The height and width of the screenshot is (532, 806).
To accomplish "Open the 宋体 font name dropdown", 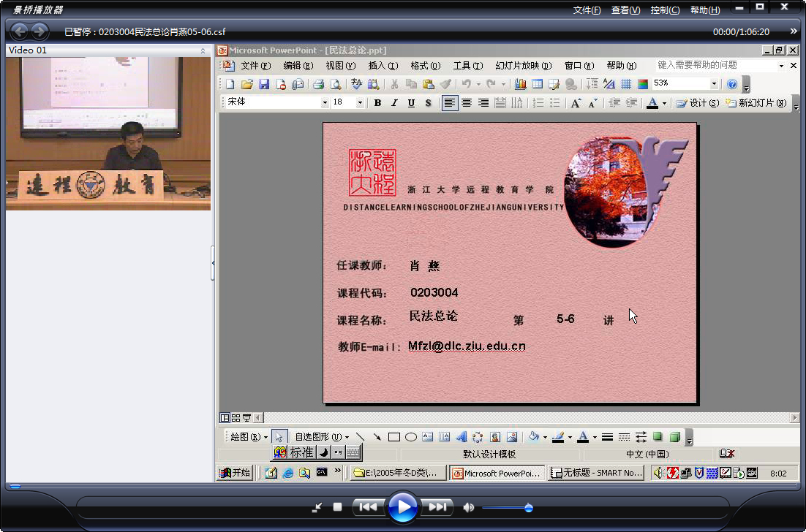I will tap(325, 103).
